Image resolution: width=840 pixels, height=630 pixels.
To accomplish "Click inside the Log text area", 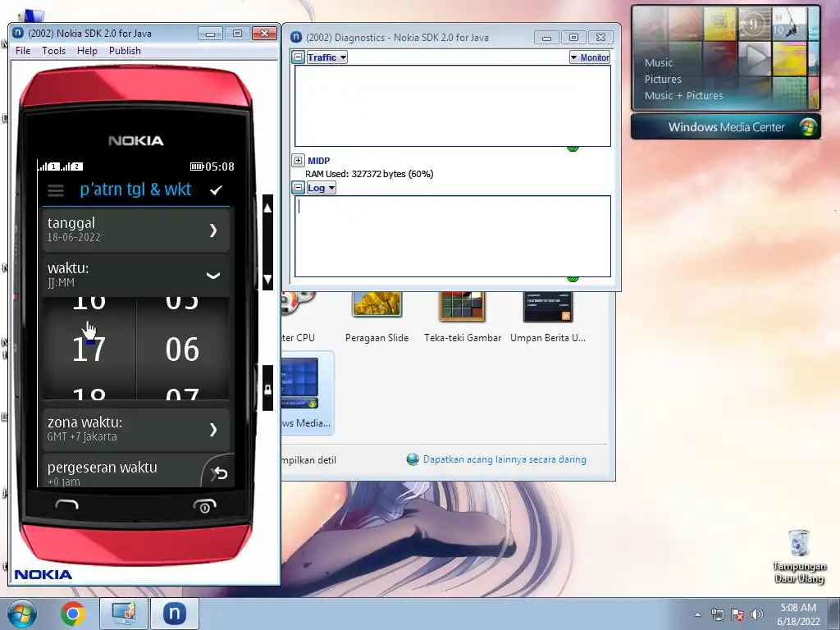I will 453,236.
